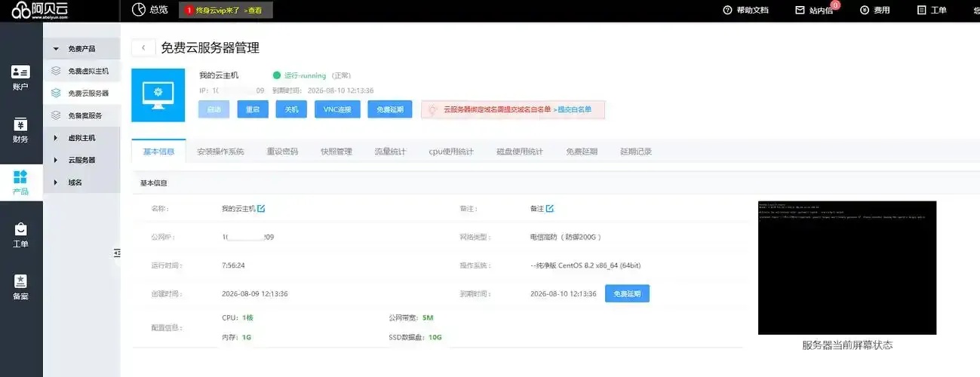The image size is (980, 377).
Task: Select 财务 finance sidebar icon
Action: tap(20, 124)
